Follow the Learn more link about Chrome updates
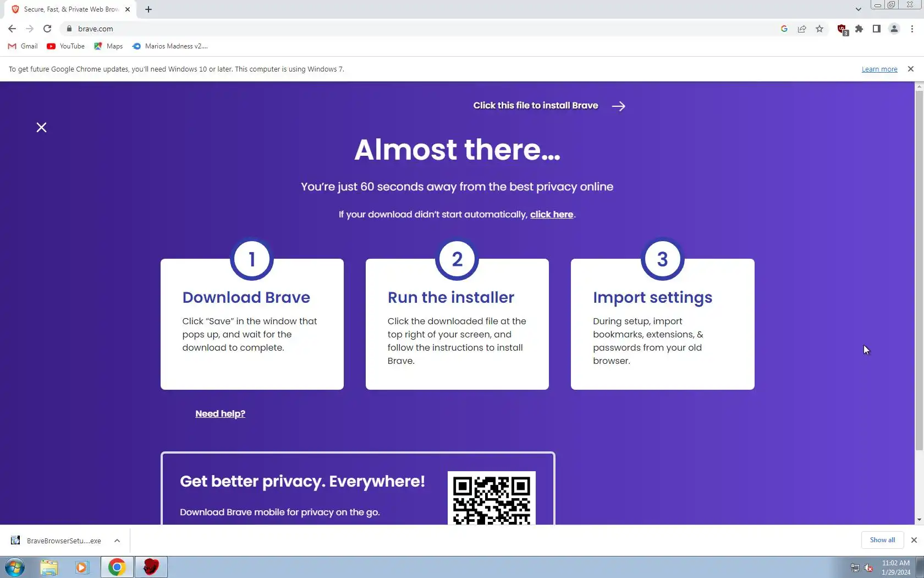924x578 pixels. click(879, 69)
